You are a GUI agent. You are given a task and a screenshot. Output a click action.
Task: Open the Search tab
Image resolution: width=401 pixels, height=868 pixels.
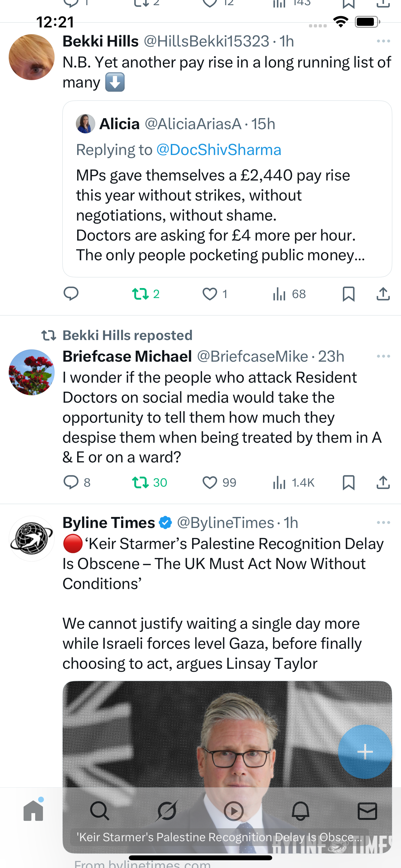click(100, 811)
